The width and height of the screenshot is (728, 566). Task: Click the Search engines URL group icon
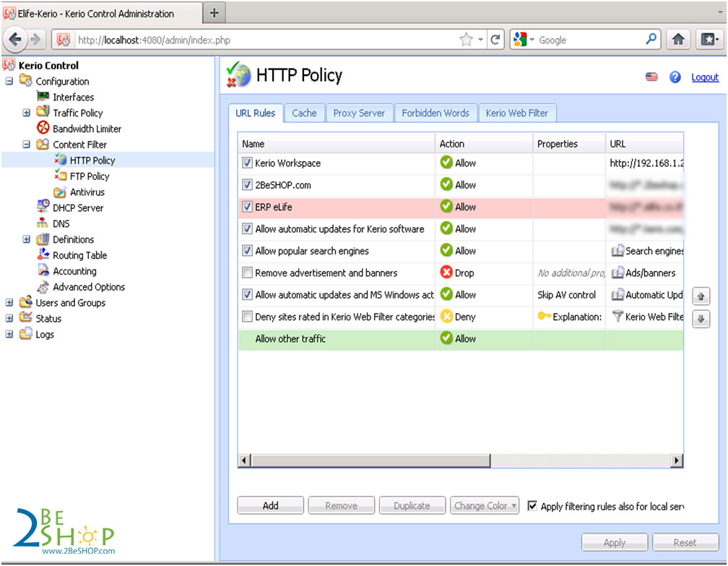(617, 251)
